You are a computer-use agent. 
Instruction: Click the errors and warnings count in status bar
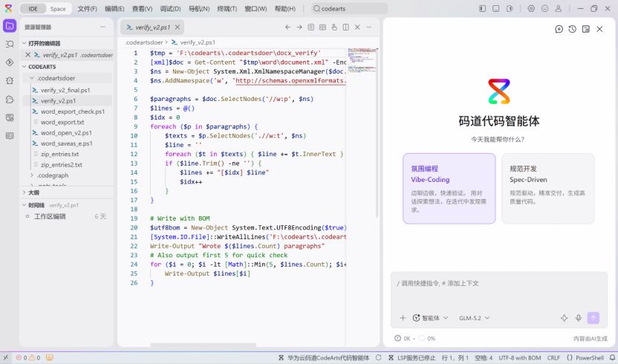(28, 358)
